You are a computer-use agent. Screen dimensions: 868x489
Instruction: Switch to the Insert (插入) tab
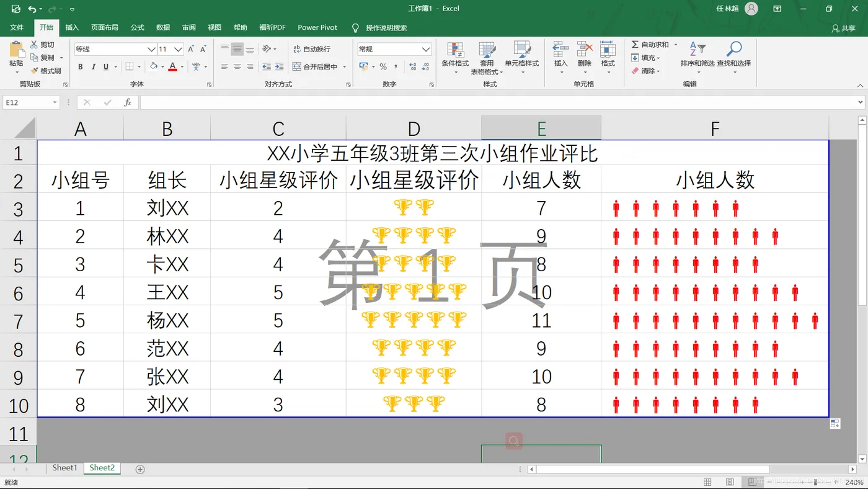coord(72,27)
